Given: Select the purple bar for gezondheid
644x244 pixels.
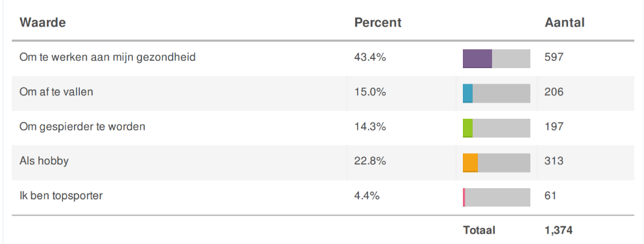Looking at the screenshot, I should [477, 59].
